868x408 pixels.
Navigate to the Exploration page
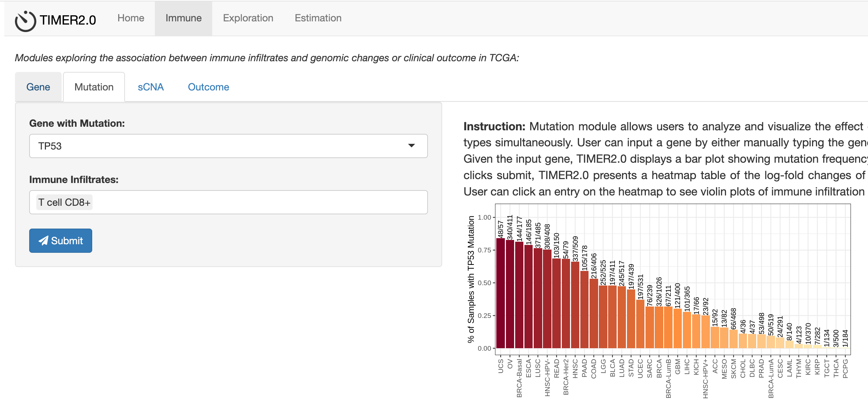tap(248, 18)
